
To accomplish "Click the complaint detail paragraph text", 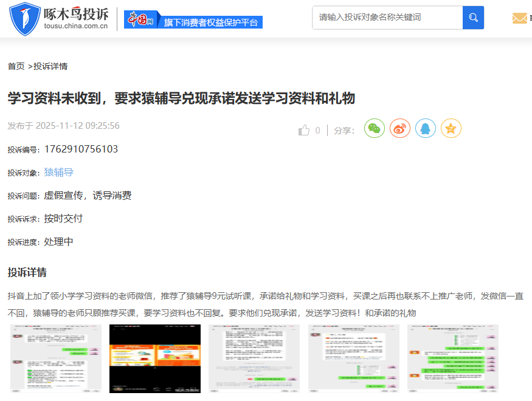I will (266, 304).
